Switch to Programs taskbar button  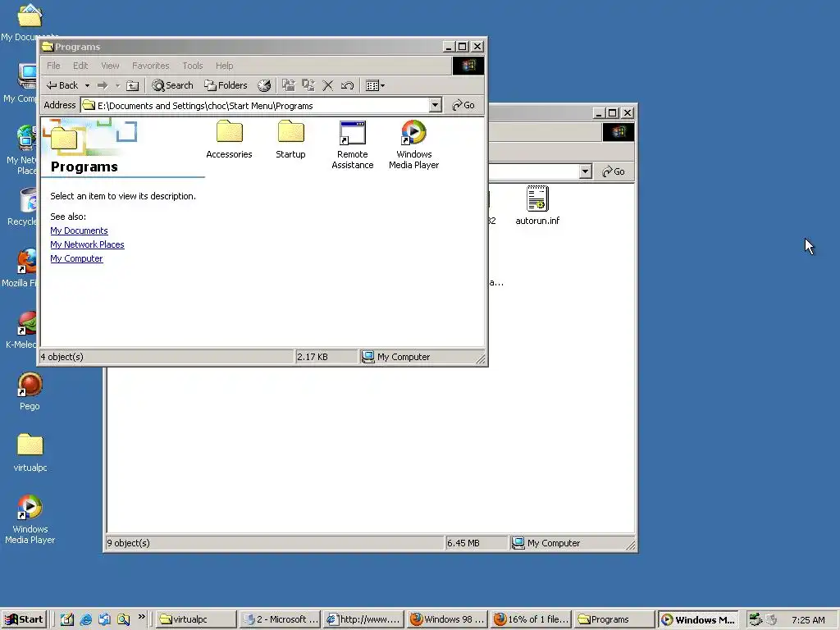pyautogui.click(x=614, y=619)
